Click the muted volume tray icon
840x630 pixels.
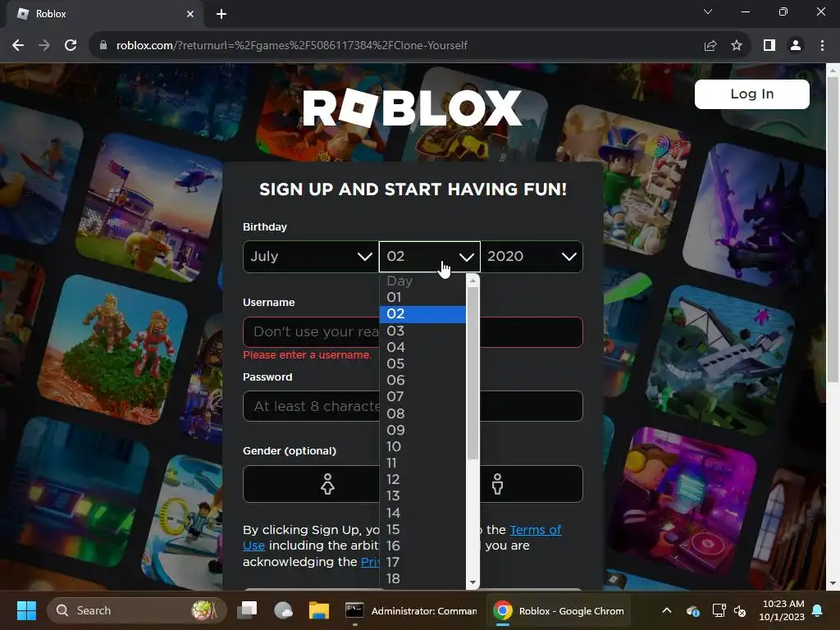tap(740, 610)
